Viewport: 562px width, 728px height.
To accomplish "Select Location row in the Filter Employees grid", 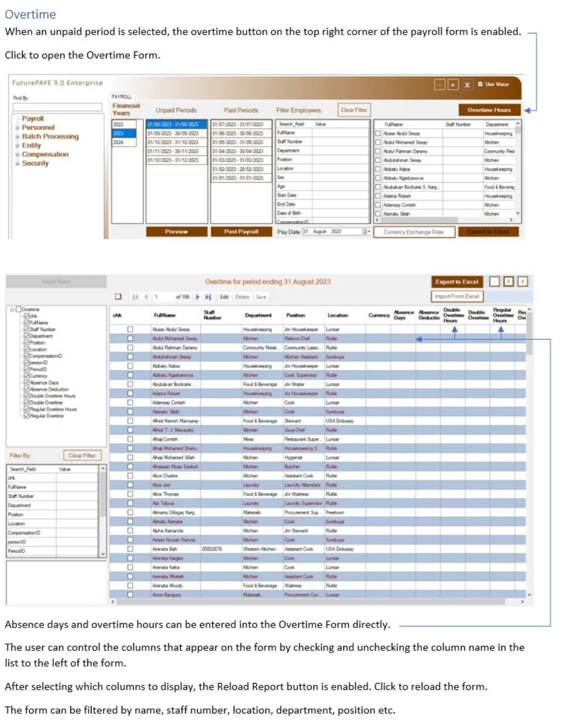I will click(x=323, y=168).
